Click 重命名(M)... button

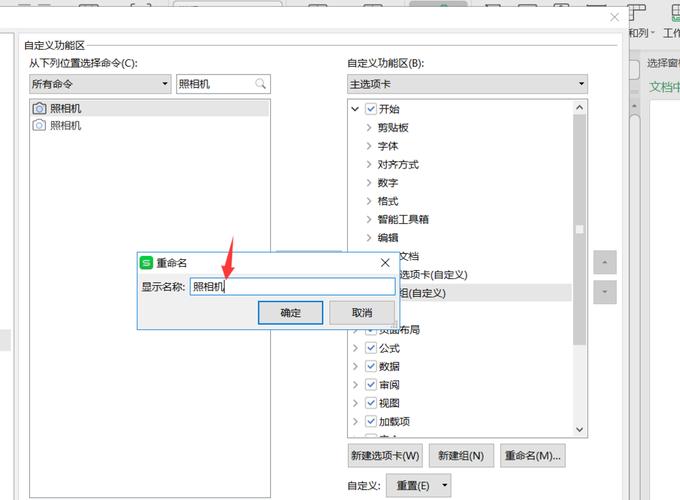coord(533,455)
